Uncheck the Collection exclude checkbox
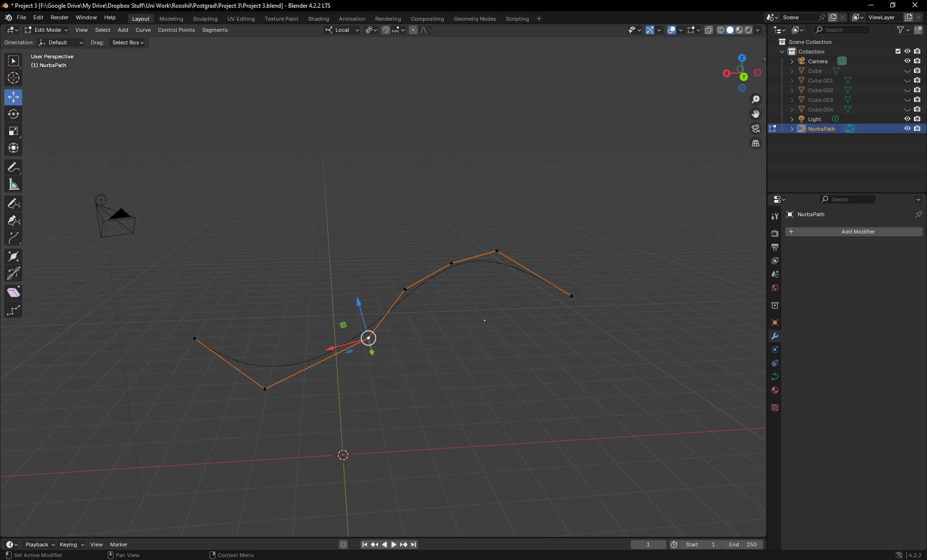 coord(898,51)
